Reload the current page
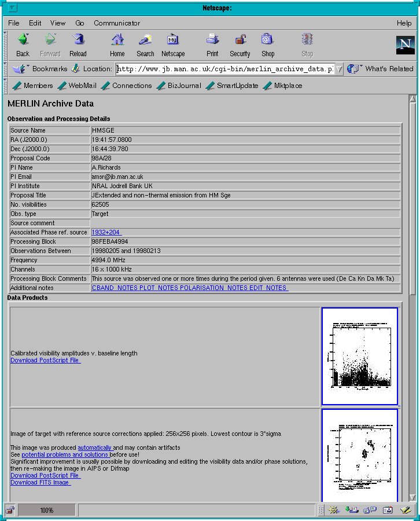The image size is (420, 521). [78, 45]
